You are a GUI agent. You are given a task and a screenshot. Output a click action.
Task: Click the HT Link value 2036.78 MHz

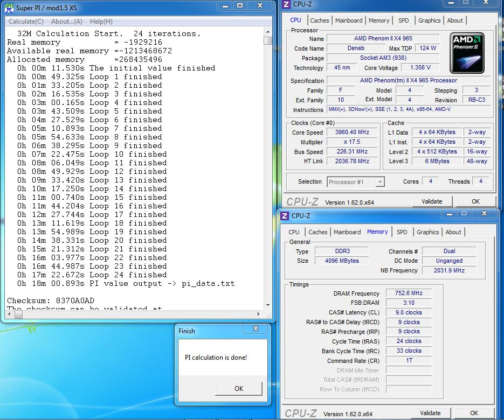coord(352,161)
